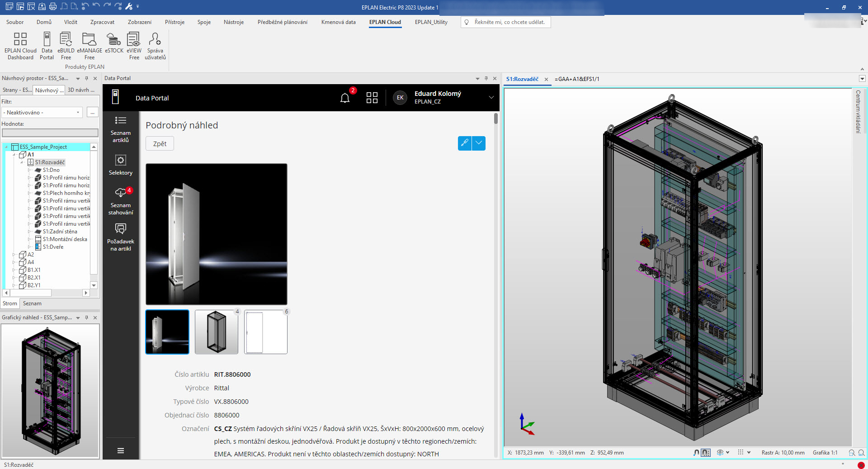Open Seznam stahování download list
Viewport: 868px width, 469px height.
click(x=121, y=201)
